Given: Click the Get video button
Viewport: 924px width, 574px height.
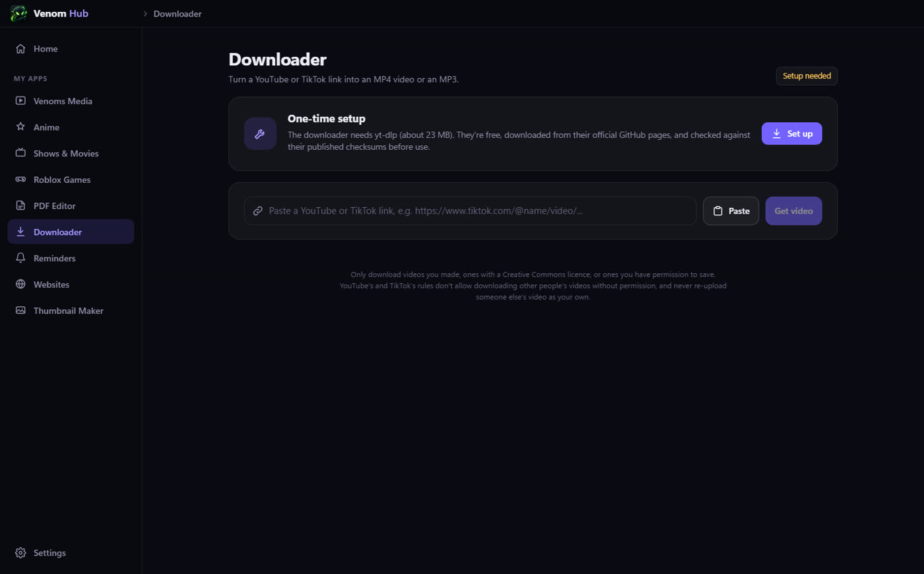Looking at the screenshot, I should [793, 211].
